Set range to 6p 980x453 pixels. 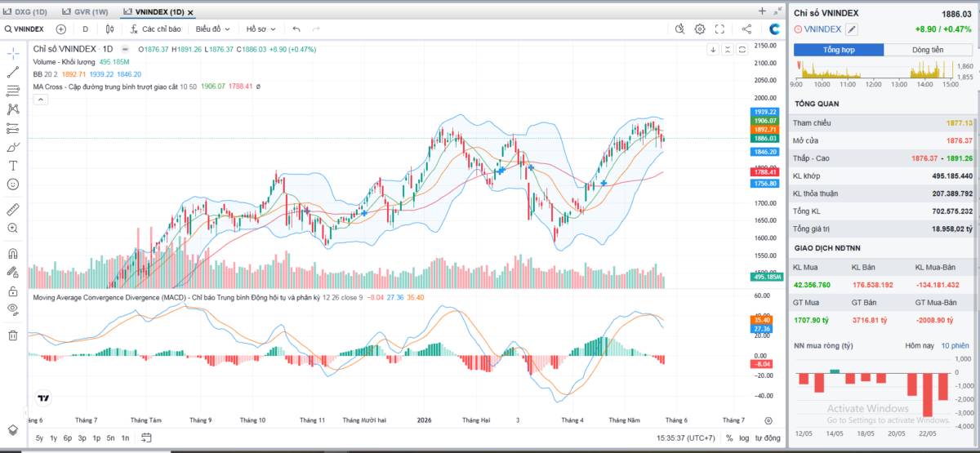(x=68, y=438)
